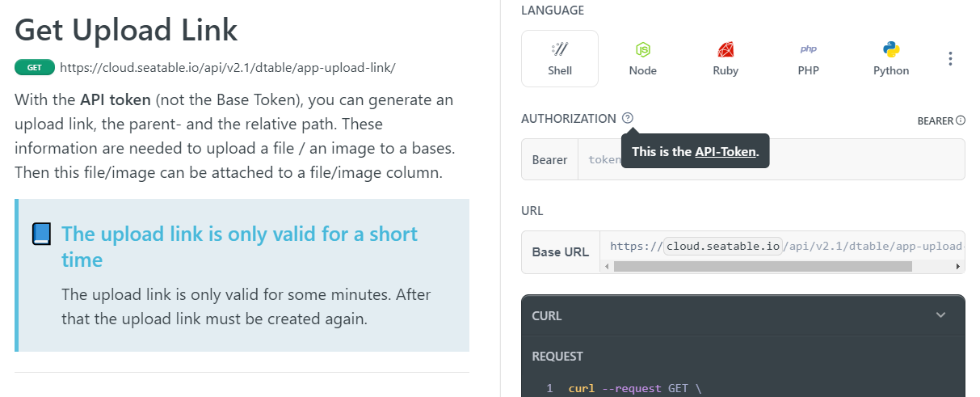Click the CURL panel header label
The height and width of the screenshot is (397, 980).
tap(547, 315)
